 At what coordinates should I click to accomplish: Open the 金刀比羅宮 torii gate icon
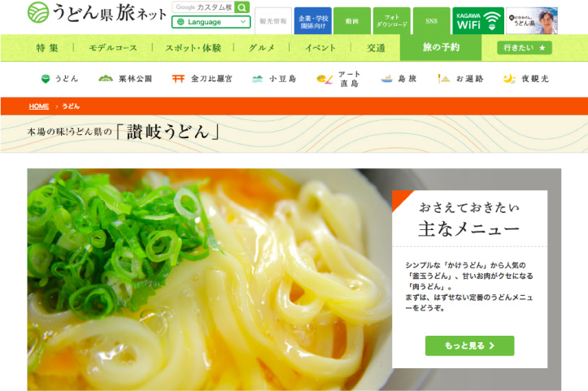(x=178, y=78)
